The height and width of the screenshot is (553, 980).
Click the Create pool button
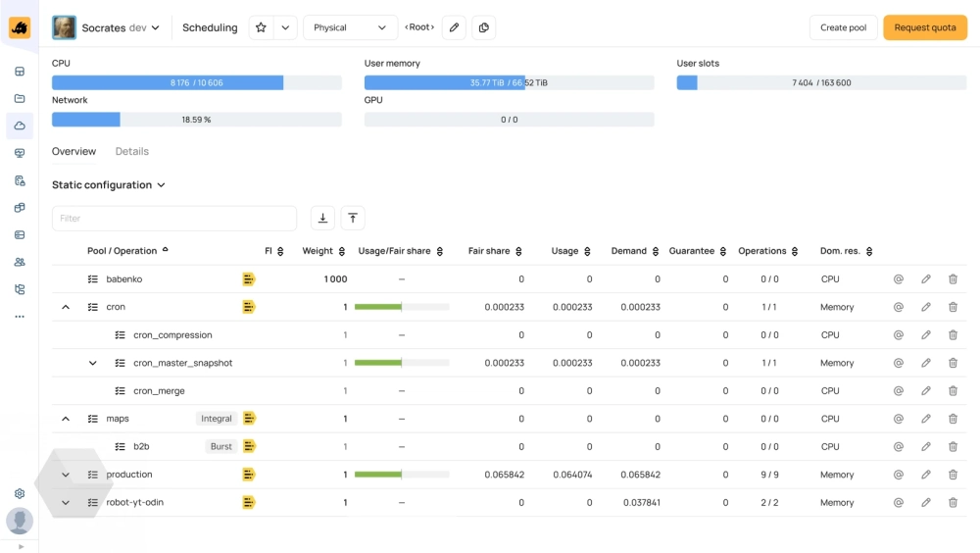click(843, 27)
